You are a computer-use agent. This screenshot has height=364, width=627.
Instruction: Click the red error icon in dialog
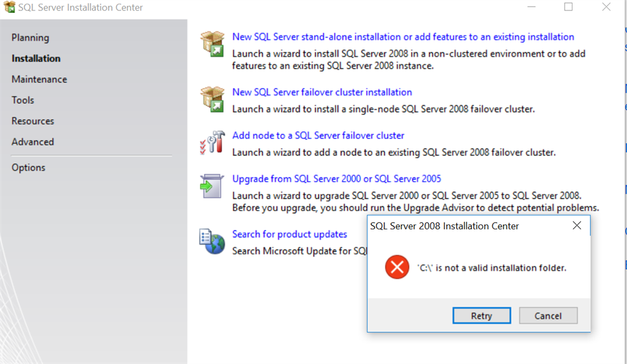(x=397, y=267)
